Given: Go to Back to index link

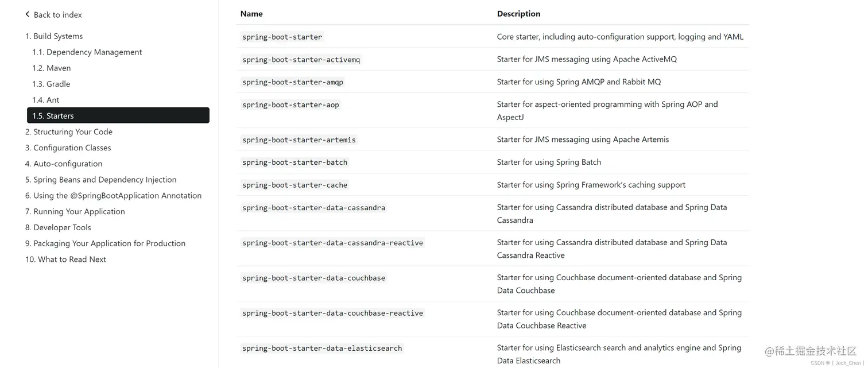Looking at the screenshot, I should pos(57,15).
